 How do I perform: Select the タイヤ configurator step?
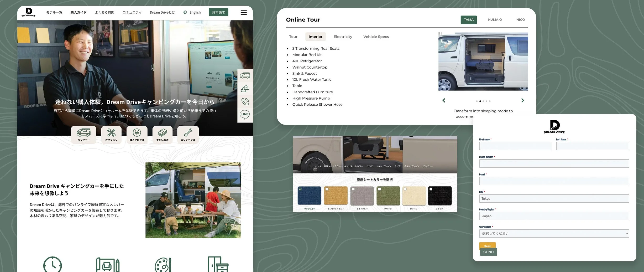[x=398, y=166]
